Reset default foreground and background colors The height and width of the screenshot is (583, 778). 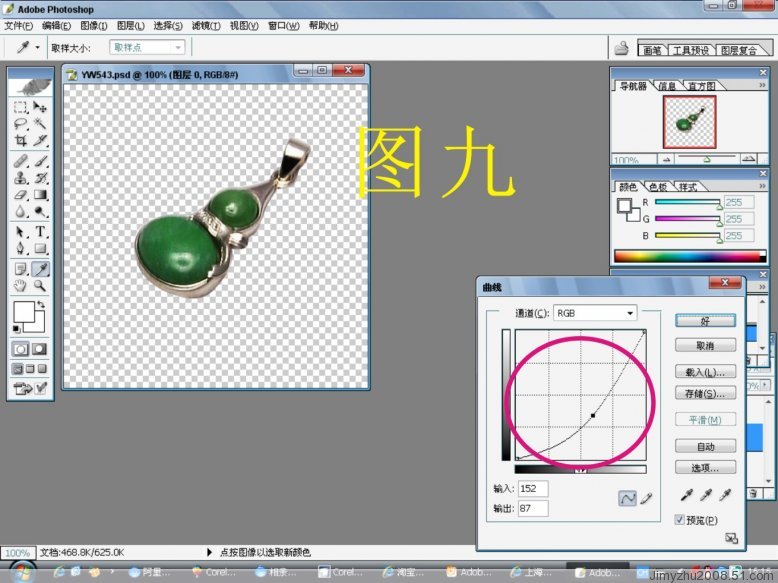pyautogui.click(x=16, y=329)
